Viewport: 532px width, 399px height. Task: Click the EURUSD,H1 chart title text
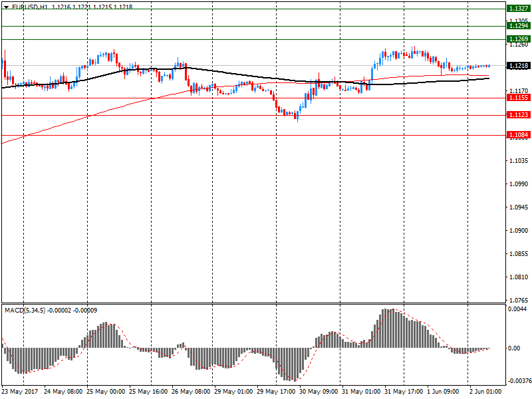point(30,7)
